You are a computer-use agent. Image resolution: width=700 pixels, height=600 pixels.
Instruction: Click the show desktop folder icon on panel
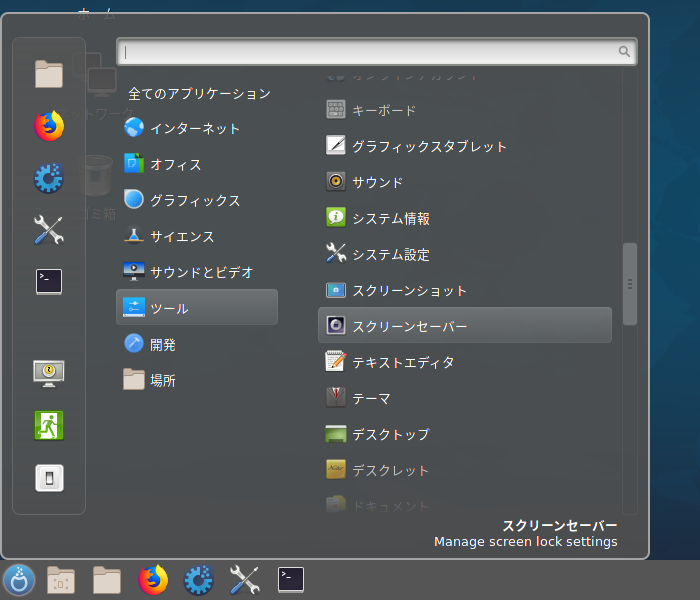coord(61,579)
